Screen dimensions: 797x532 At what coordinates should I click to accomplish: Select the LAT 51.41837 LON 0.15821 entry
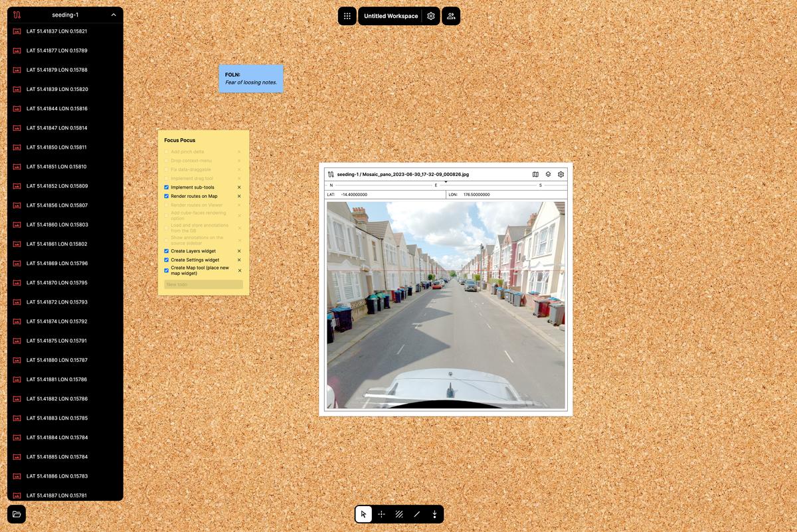click(56, 31)
